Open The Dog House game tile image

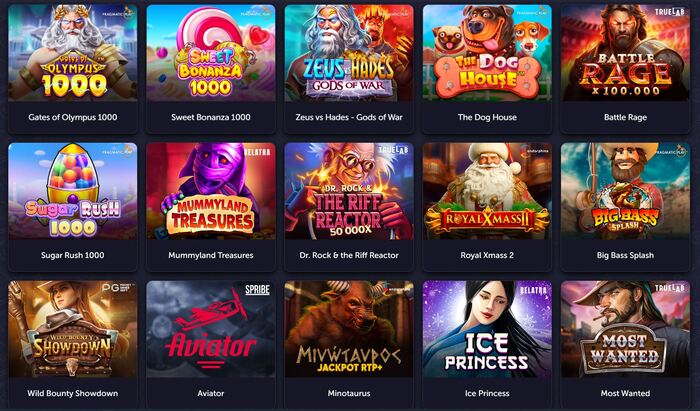coord(487,53)
